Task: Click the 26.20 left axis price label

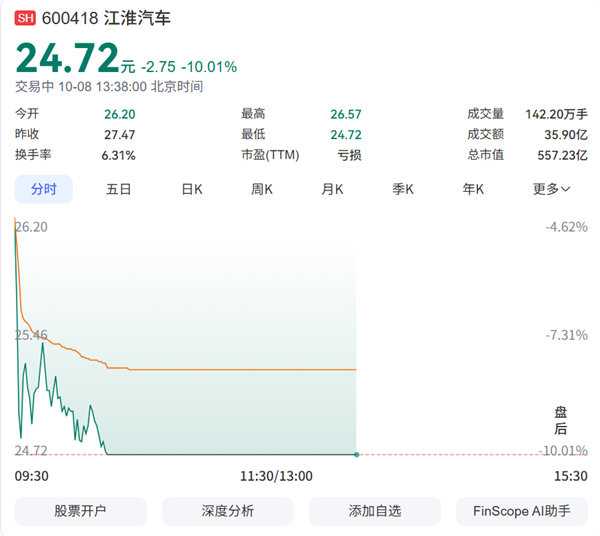Action: click(x=31, y=227)
